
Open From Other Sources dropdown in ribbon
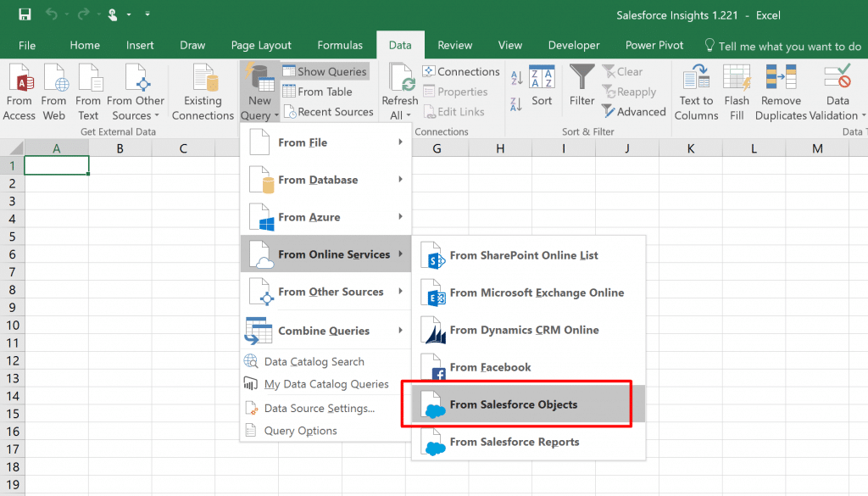click(136, 92)
